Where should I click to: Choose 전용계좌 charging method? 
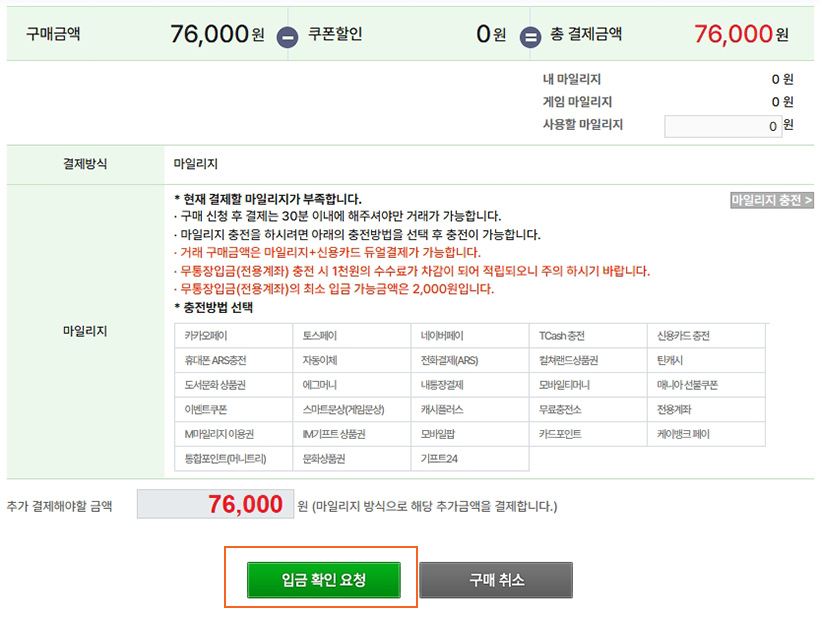pos(674,409)
